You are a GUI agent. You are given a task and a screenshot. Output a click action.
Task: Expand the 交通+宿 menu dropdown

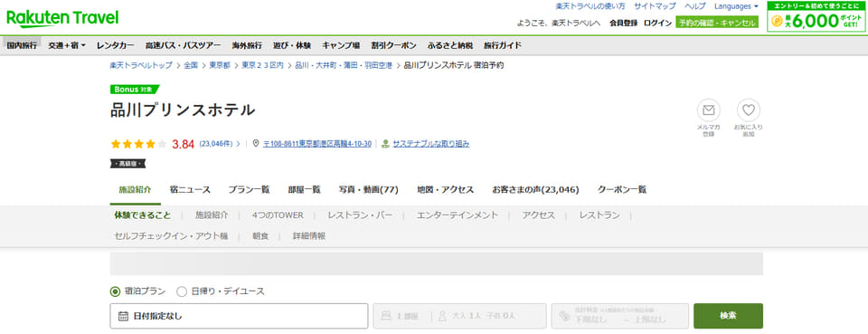(x=67, y=45)
